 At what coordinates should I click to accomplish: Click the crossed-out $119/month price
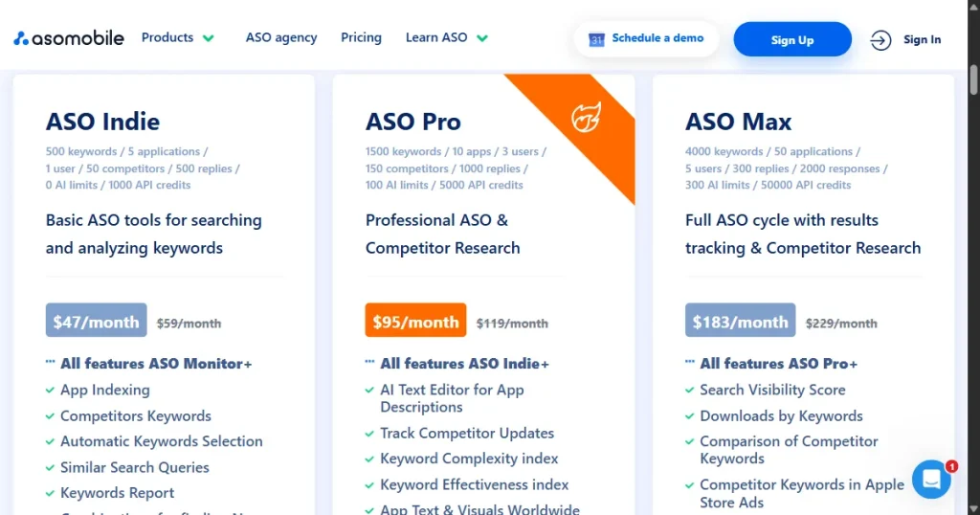coord(512,324)
